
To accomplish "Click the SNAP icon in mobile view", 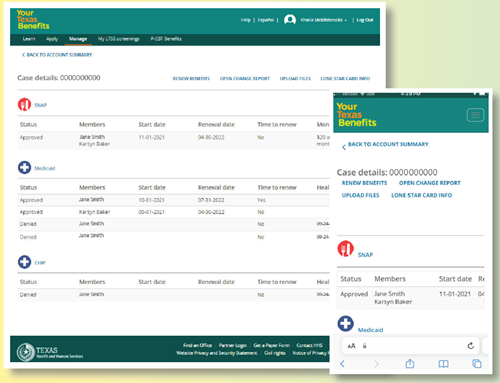I will tap(345, 249).
